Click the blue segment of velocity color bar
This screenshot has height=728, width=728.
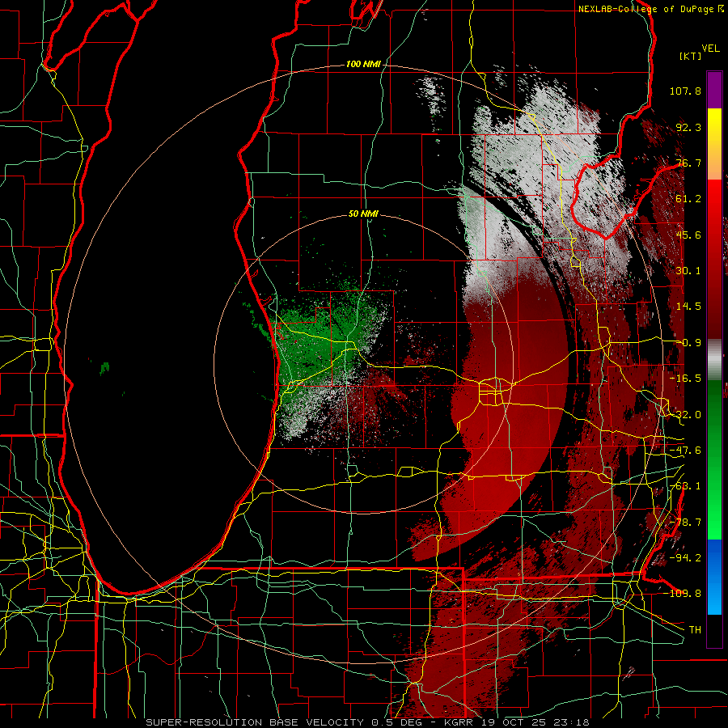tap(714, 577)
